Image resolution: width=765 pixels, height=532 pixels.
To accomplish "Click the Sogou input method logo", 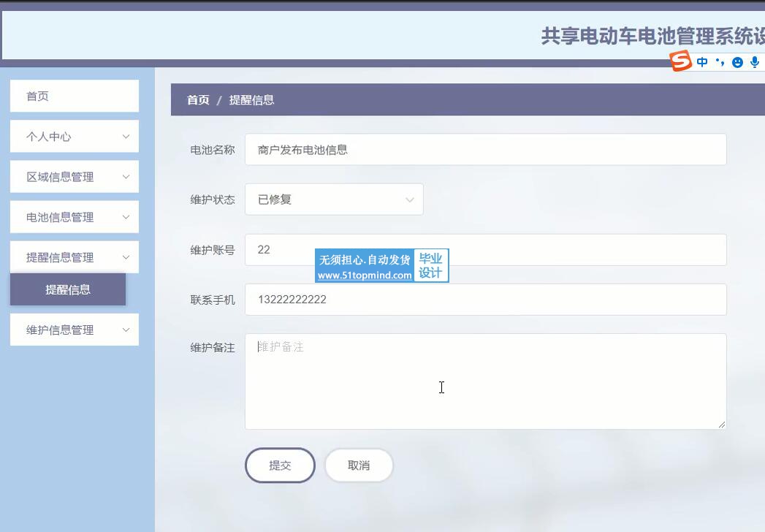I will (681, 61).
